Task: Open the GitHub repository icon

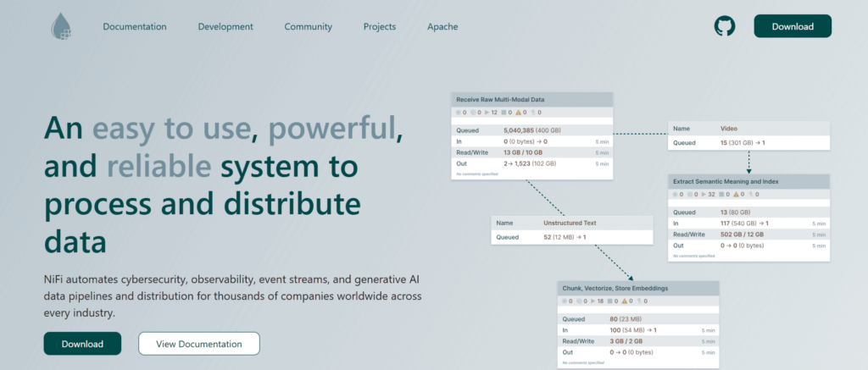Action: point(725,26)
